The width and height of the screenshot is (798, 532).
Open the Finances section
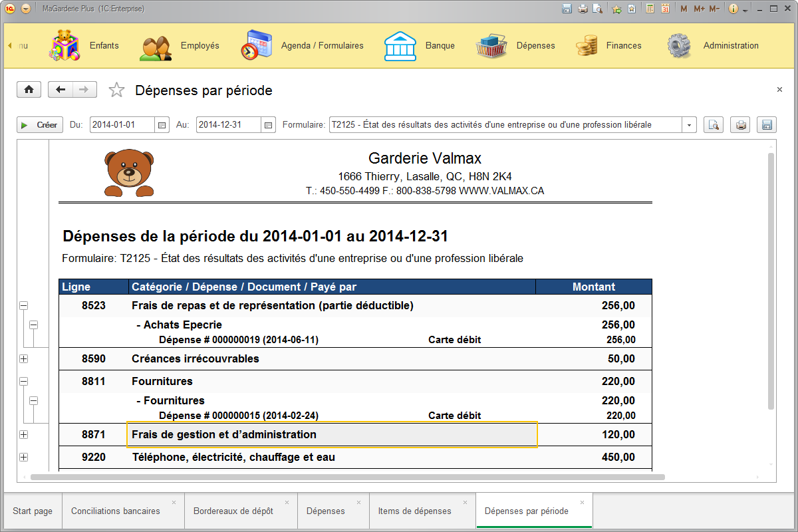[x=624, y=46]
